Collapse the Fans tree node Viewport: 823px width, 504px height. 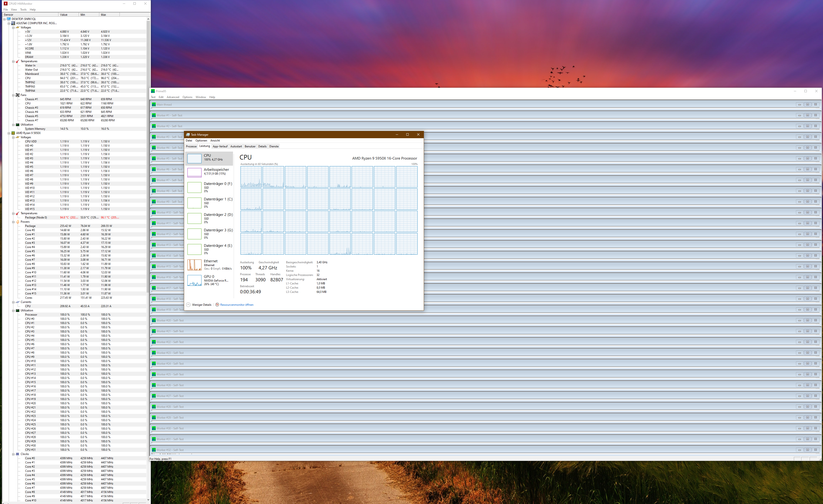(x=13, y=95)
